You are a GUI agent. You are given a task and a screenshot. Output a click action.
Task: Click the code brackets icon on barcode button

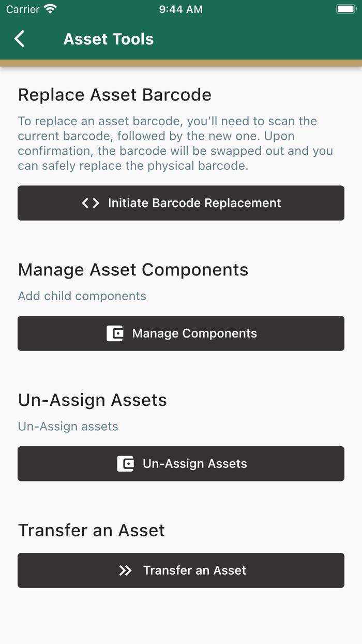90,203
